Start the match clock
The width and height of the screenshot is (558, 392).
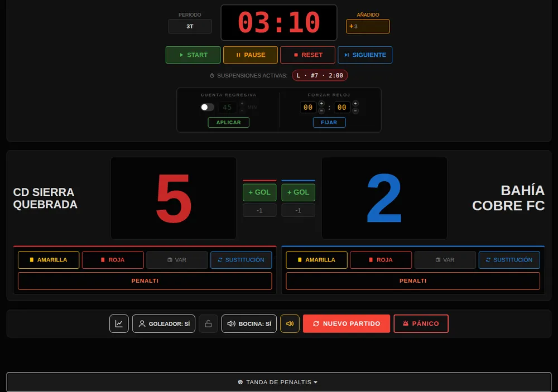(193, 55)
